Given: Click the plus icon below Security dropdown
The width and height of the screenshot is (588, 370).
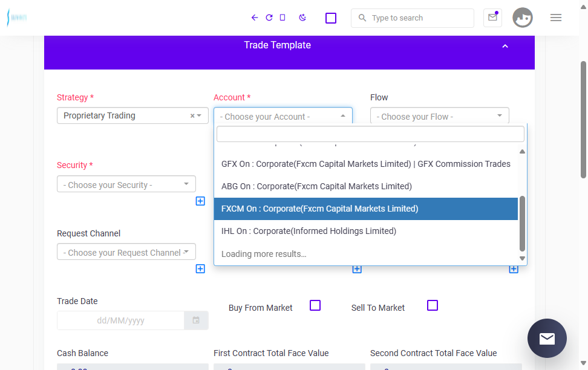Looking at the screenshot, I should 200,201.
